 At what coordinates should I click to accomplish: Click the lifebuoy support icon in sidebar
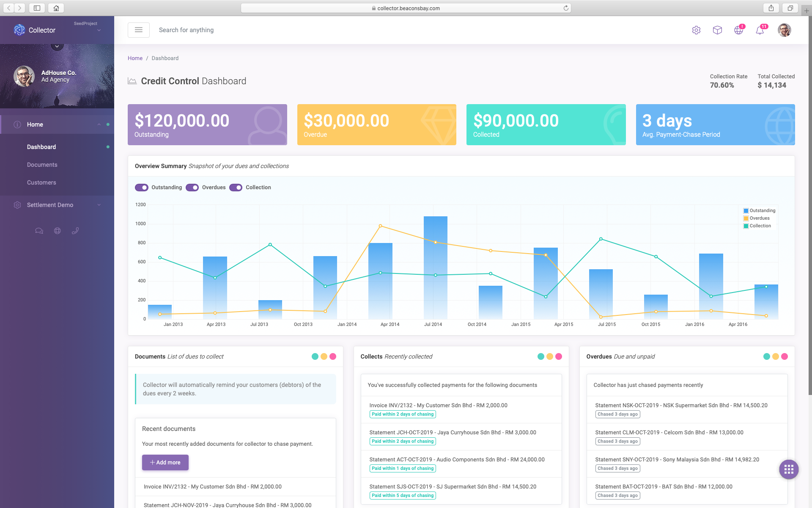click(x=58, y=231)
